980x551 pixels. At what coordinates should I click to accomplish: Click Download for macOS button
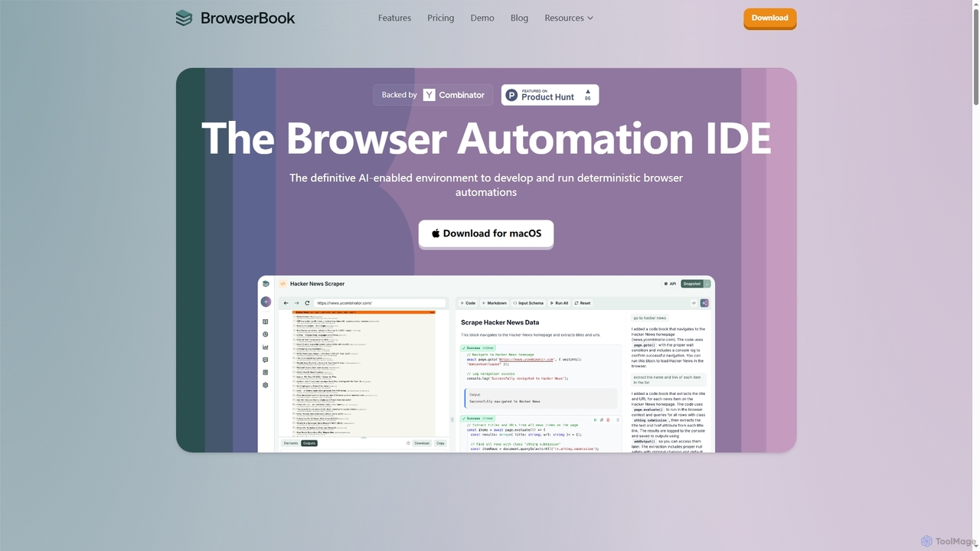486,233
